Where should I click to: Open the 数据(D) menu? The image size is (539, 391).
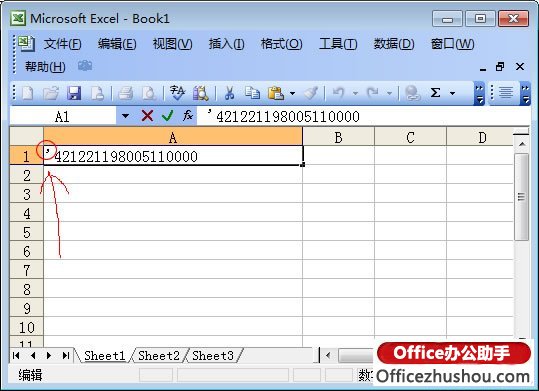coord(394,44)
